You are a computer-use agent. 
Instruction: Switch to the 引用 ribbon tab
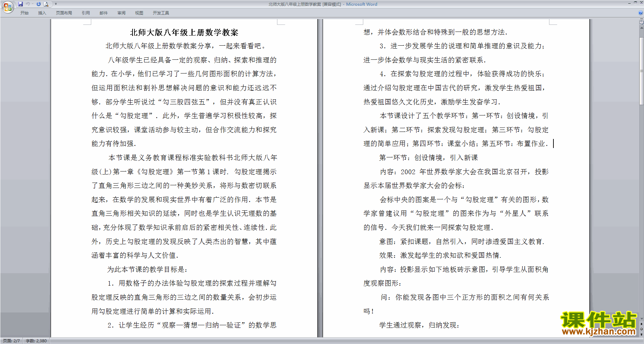click(86, 13)
